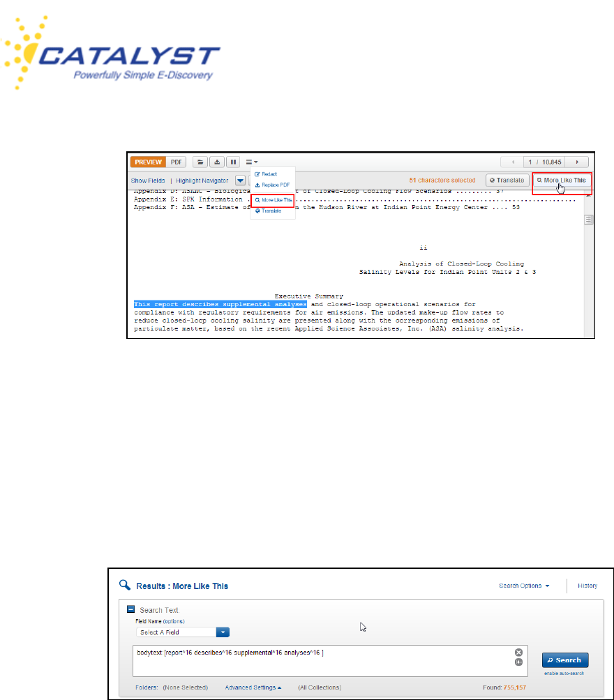Click the download document icon

217,162
